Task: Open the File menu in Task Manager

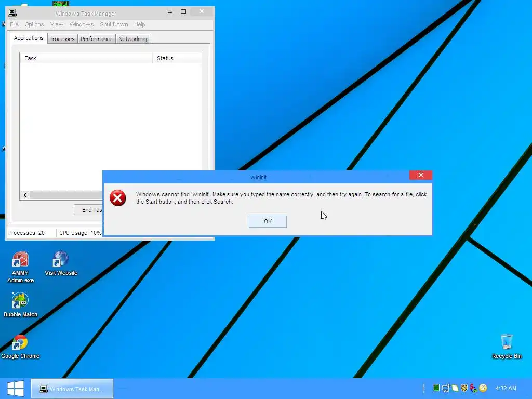Action: pos(14,24)
